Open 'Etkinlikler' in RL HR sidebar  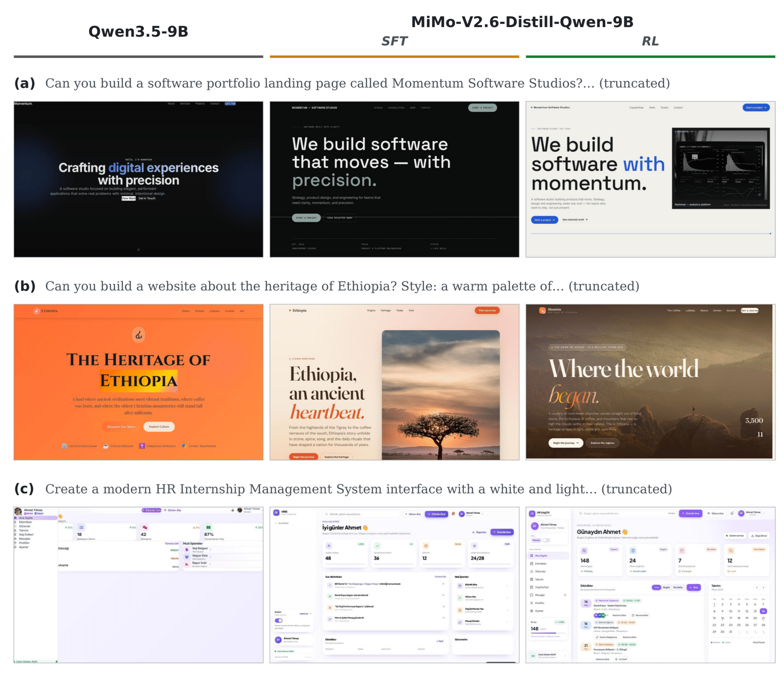549,564
